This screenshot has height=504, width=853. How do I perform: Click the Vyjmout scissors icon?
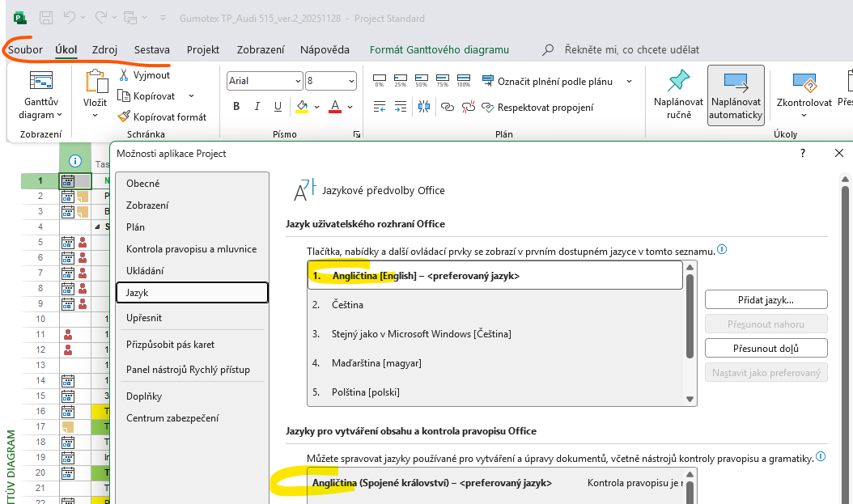(124, 75)
